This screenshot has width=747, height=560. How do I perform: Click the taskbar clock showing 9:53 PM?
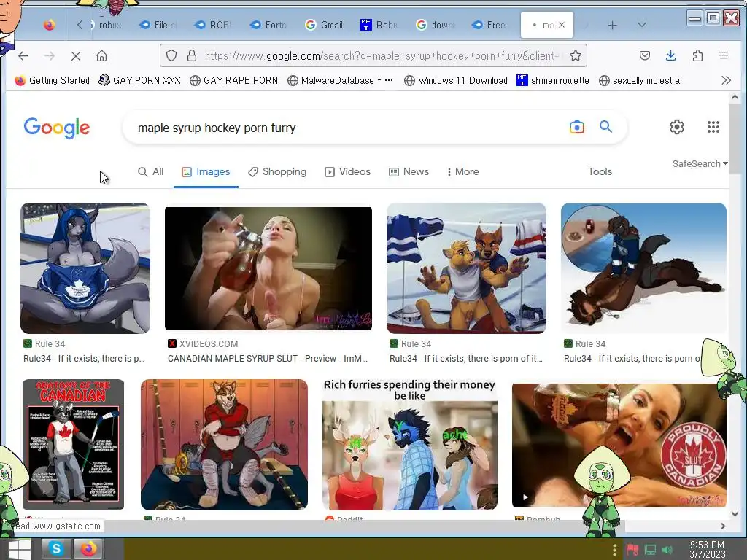[707, 550]
